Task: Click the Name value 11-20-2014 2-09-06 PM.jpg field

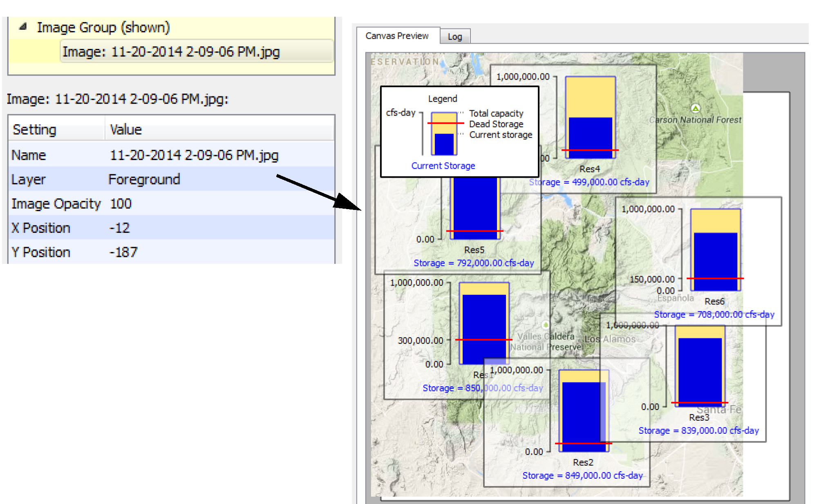Action: [x=194, y=155]
